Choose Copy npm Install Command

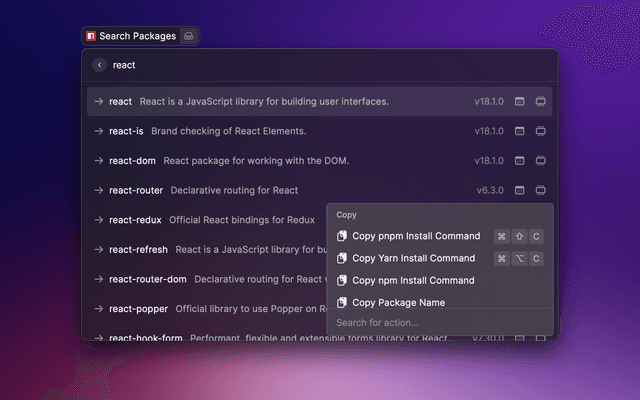coord(412,280)
